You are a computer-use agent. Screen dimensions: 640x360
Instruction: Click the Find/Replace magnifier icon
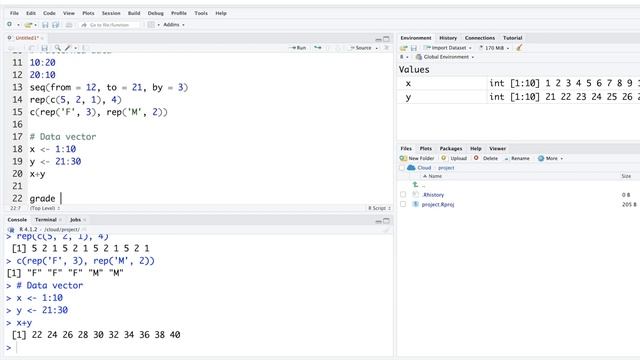[x=58, y=48]
